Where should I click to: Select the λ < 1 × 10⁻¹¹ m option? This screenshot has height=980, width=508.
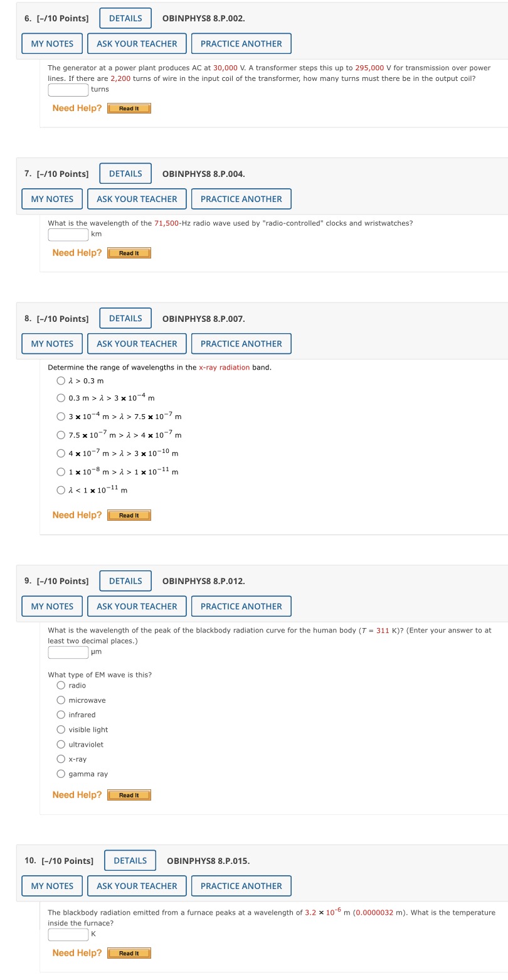click(61, 490)
